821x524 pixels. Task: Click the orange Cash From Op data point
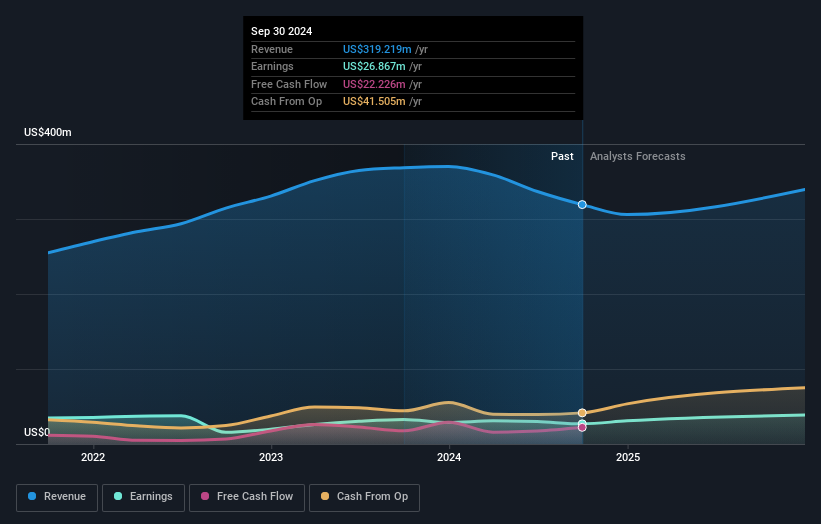(582, 413)
